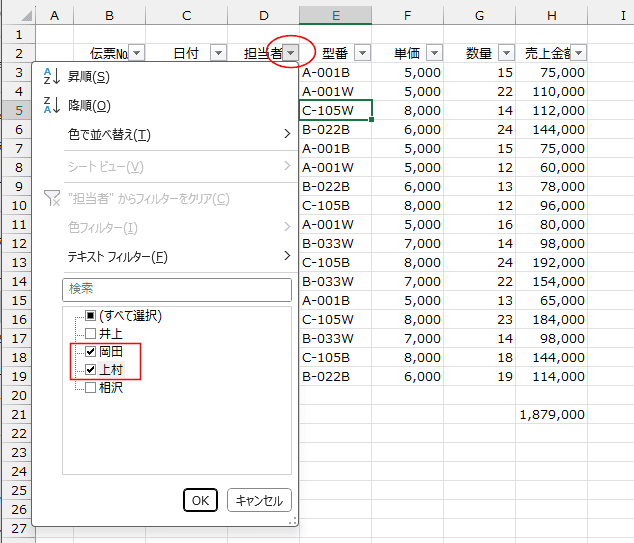
Task: Click the 78,000 sales cell
Action: pos(552,186)
